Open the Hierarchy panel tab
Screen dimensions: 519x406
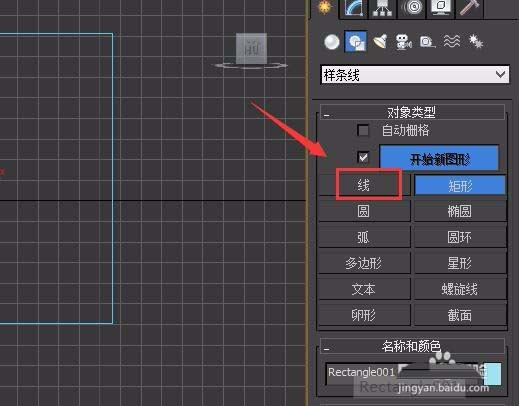click(x=382, y=8)
